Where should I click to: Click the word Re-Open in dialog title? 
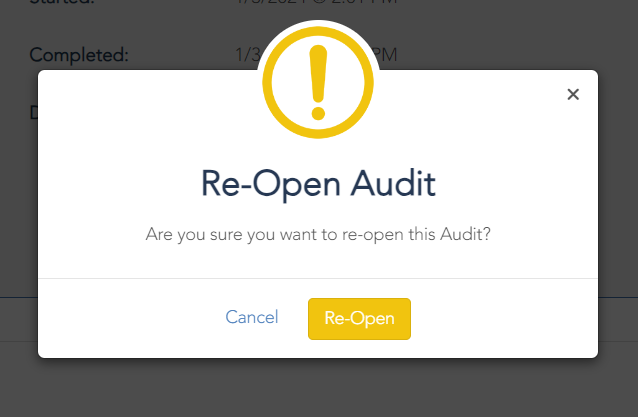pyautogui.click(x=271, y=185)
